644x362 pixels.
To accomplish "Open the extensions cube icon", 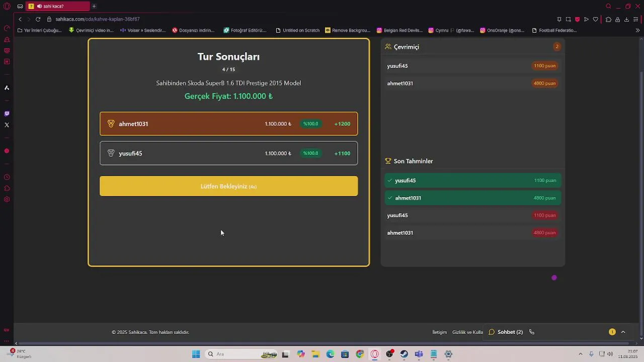I will 608,19.
